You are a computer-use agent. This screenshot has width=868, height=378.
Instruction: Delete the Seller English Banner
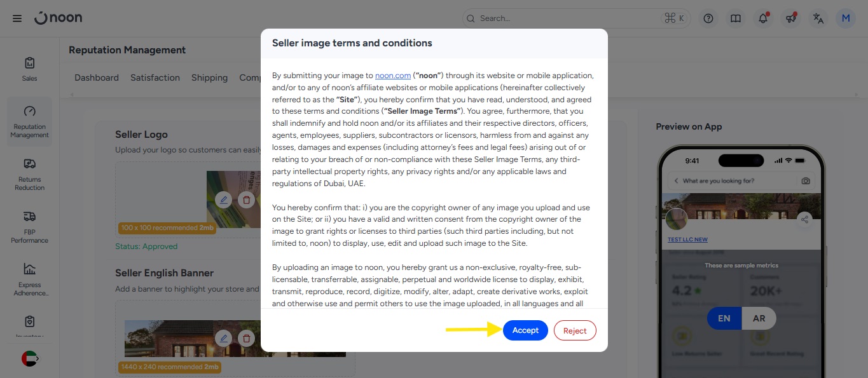tap(246, 338)
